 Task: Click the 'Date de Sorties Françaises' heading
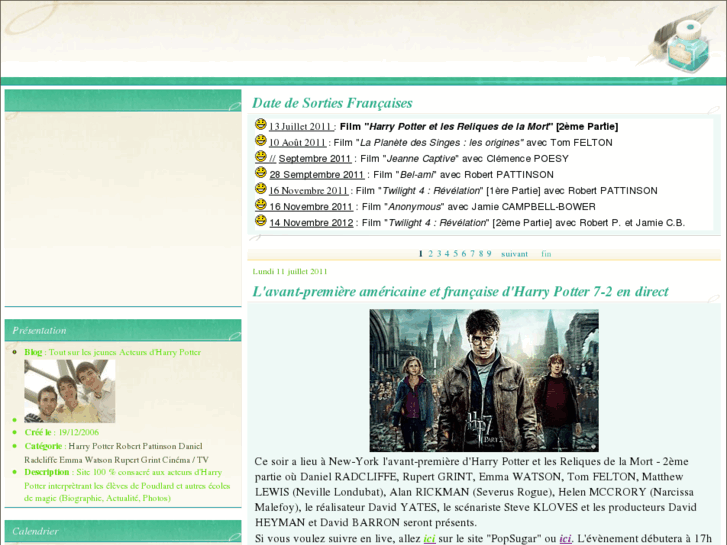point(332,103)
